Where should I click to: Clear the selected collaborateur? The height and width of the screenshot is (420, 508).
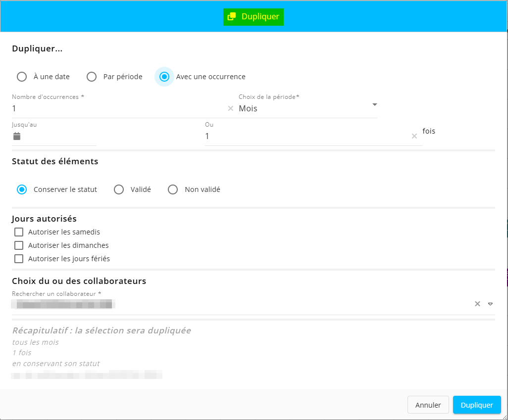pos(477,304)
